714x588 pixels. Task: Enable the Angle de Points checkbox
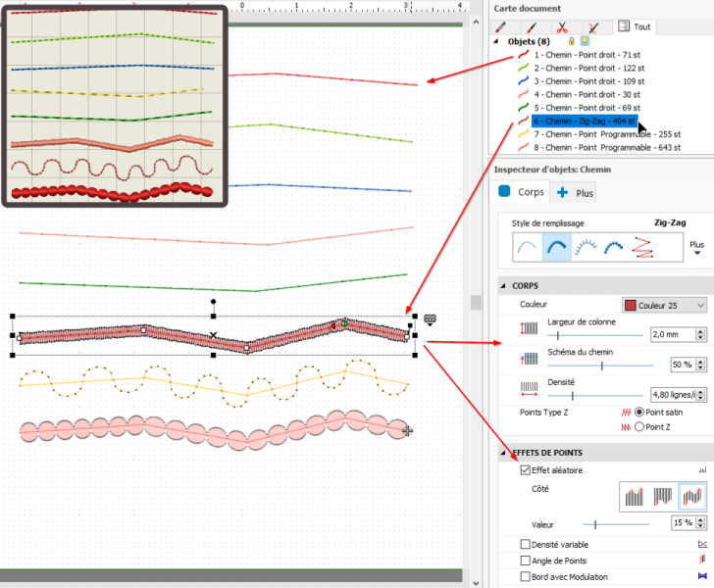[525, 561]
